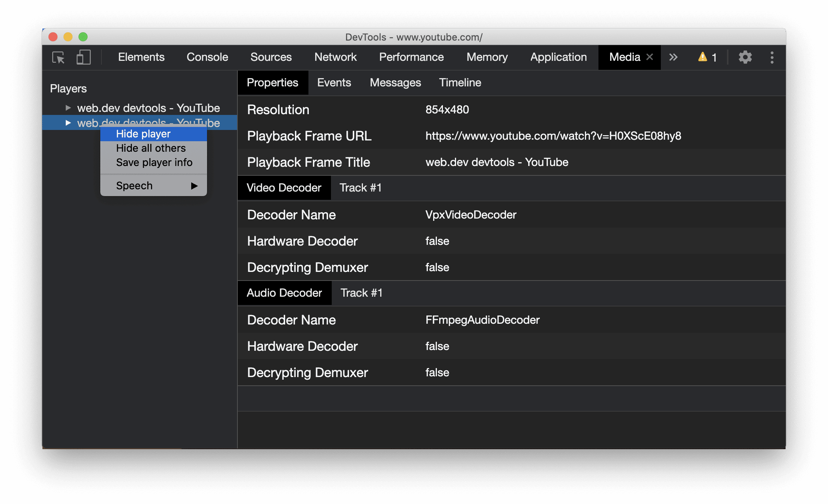828x504 pixels.
Task: Switch to the Timeline tab
Action: click(x=460, y=83)
